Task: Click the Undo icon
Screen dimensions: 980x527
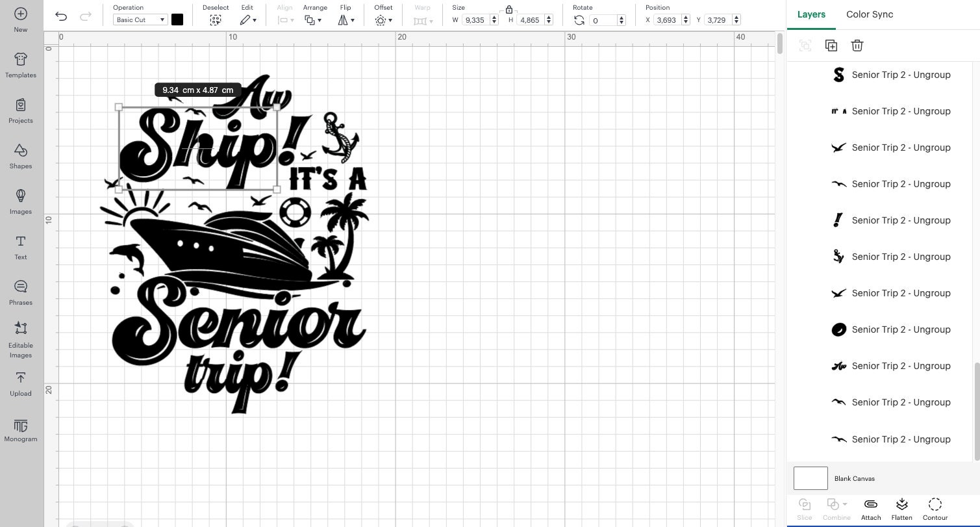Action: point(61,16)
